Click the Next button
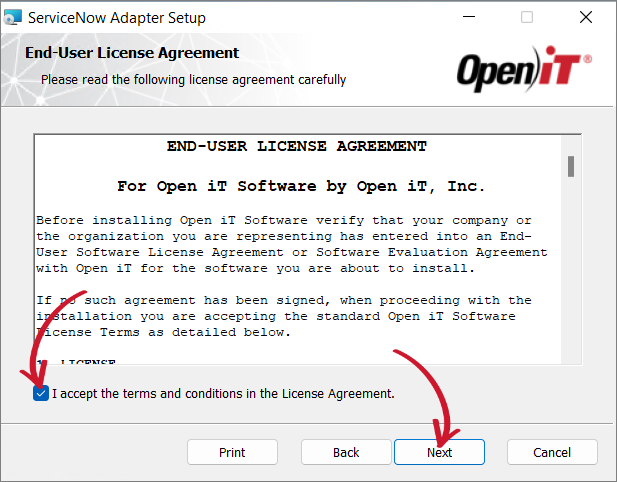The width and height of the screenshot is (617, 482). (439, 452)
